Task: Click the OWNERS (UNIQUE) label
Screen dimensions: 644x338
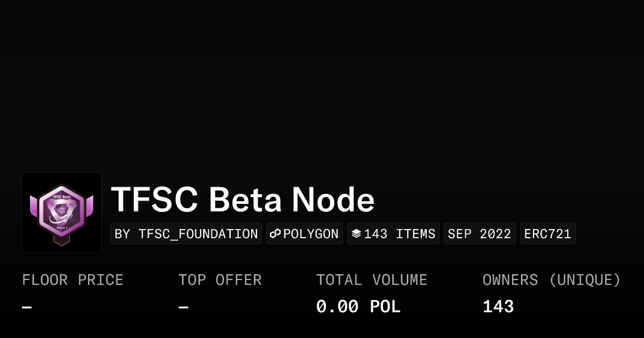Action: (551, 280)
